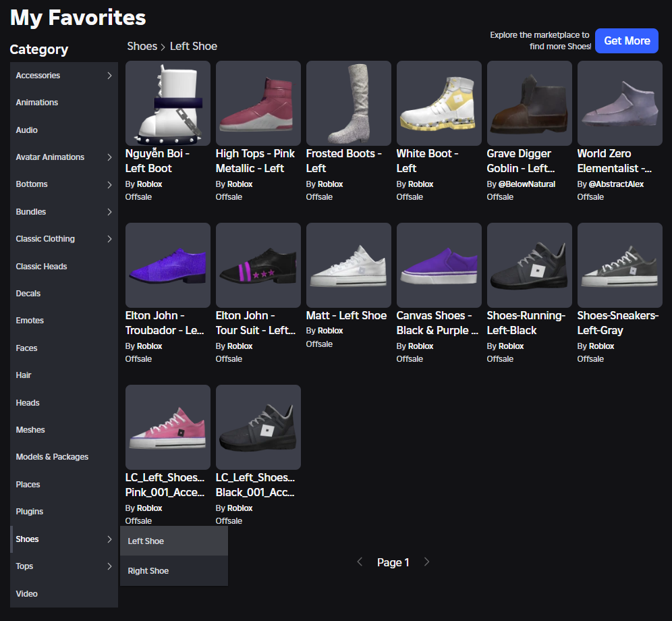Open the Matt - Left Shoe image
Image resolution: width=672 pixels, height=621 pixels.
point(349,265)
